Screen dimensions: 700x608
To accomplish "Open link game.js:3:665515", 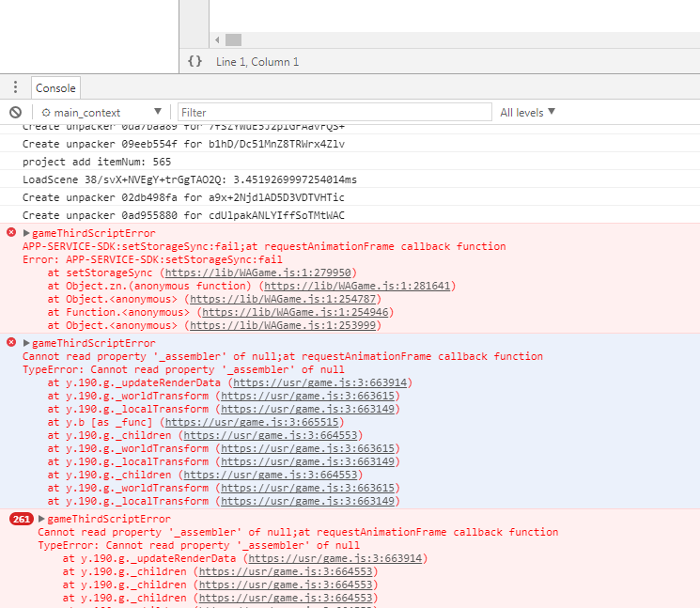I will coord(252,422).
